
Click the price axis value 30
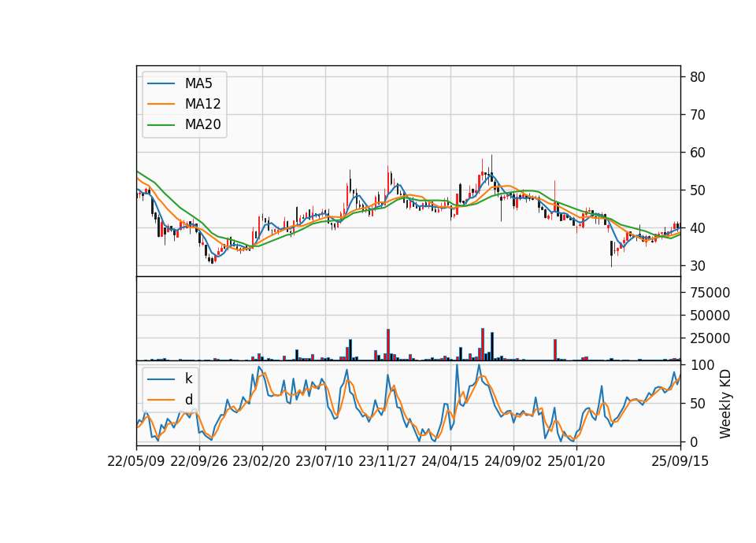pos(698,266)
